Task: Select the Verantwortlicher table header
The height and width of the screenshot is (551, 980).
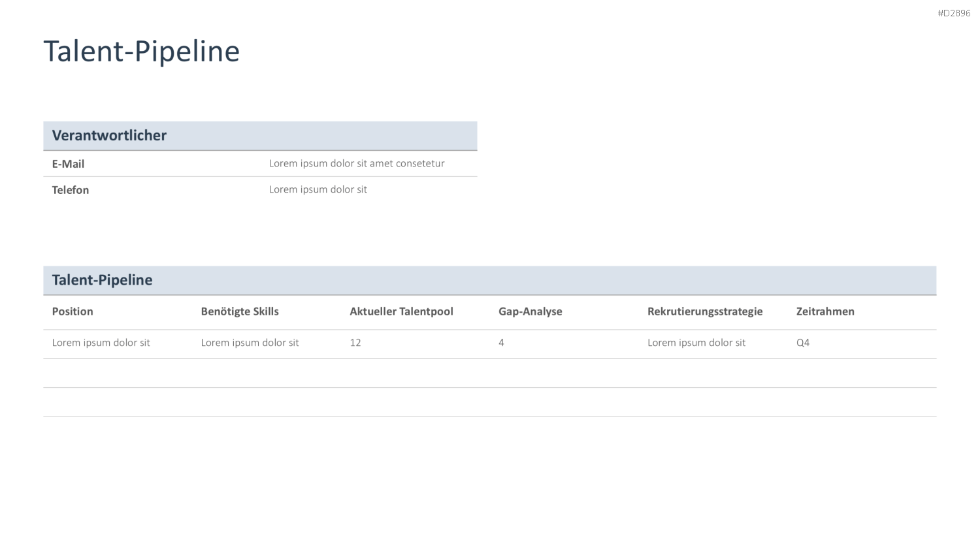Action: click(x=109, y=135)
